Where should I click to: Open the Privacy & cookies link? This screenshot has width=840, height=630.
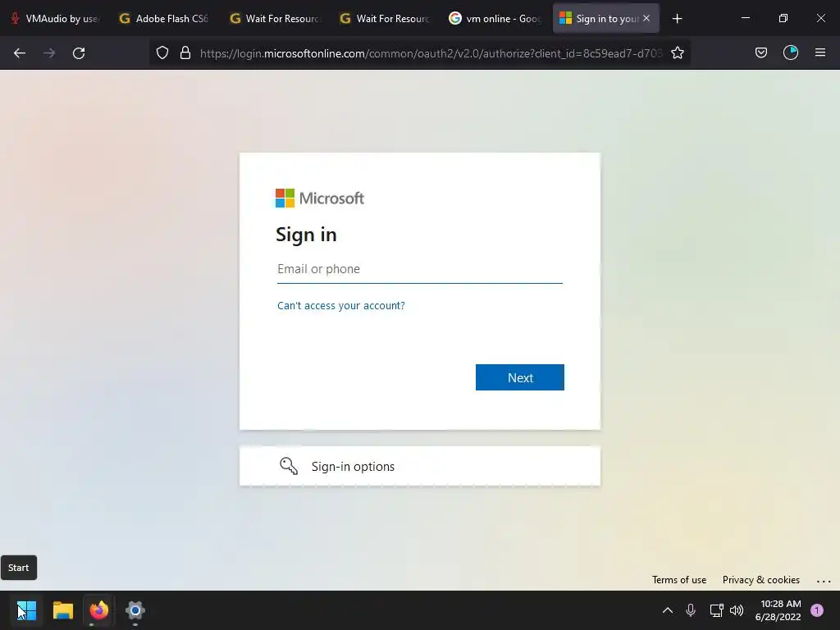[x=760, y=580]
